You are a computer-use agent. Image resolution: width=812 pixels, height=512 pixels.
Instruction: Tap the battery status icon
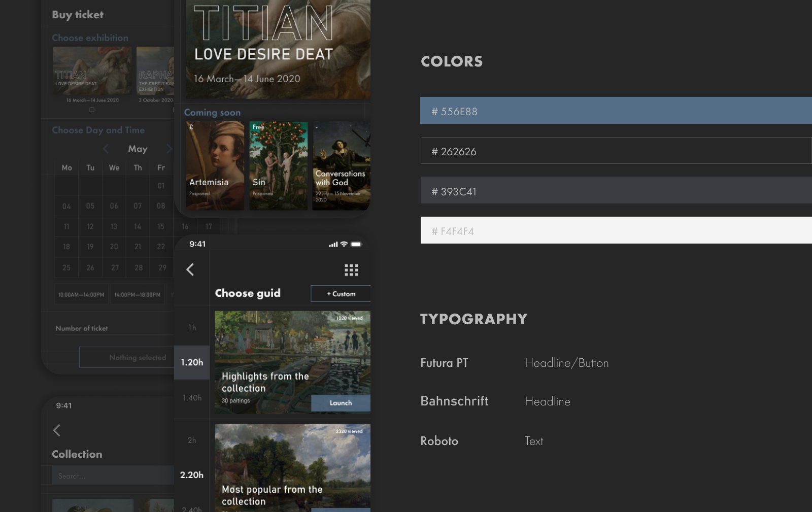[356, 244]
